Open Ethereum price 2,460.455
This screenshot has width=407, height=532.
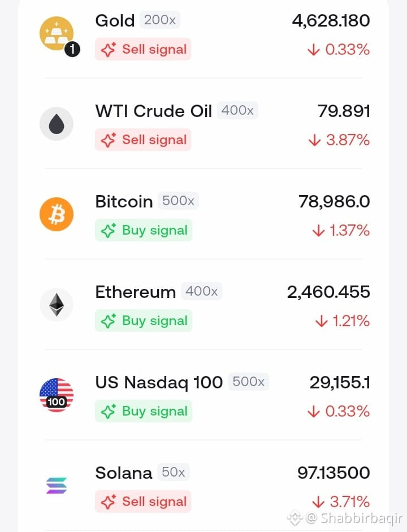328,292
